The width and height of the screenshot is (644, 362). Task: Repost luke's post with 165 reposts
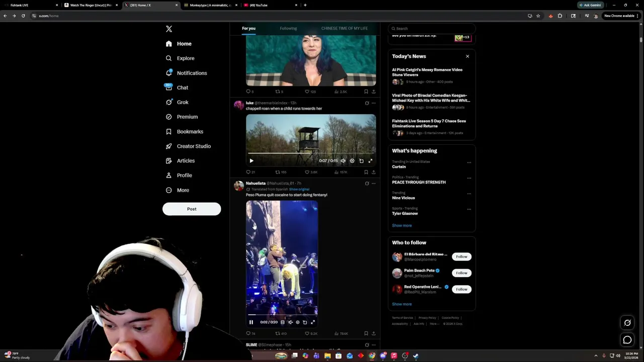(x=281, y=172)
